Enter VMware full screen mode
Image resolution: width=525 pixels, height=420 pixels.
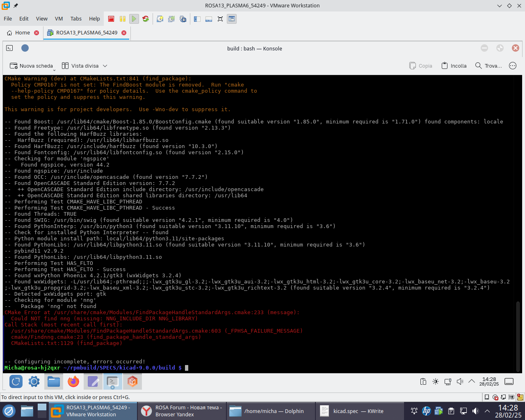[x=220, y=19]
